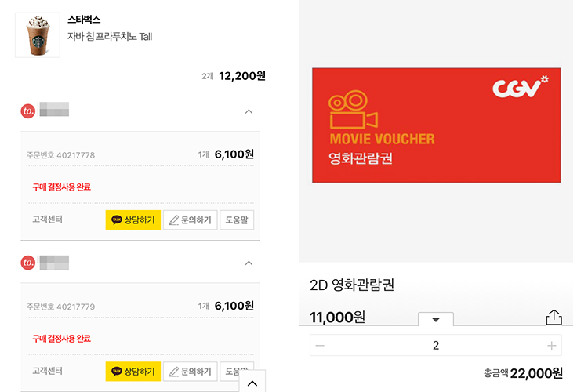The image size is (588, 392).
Task: Open the quantity options dropdown tab
Action: 436,319
